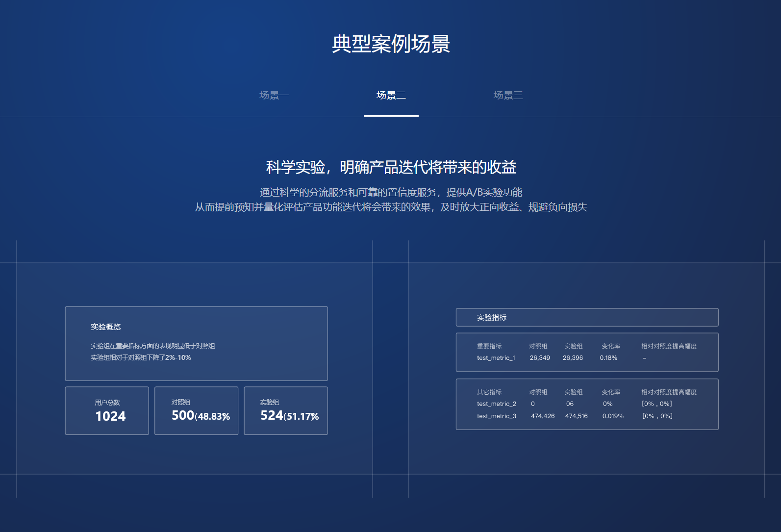
Task: Click the 从而提前预知并量化评估 description line
Action: pos(391,207)
